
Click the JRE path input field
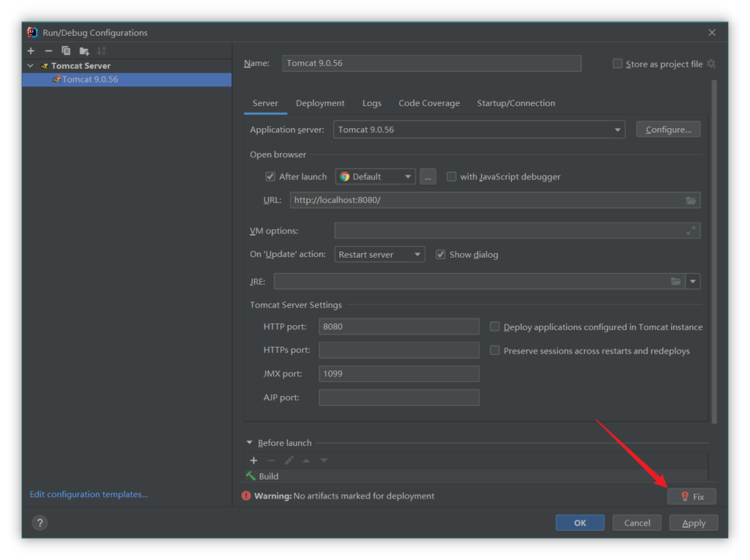[x=479, y=281]
